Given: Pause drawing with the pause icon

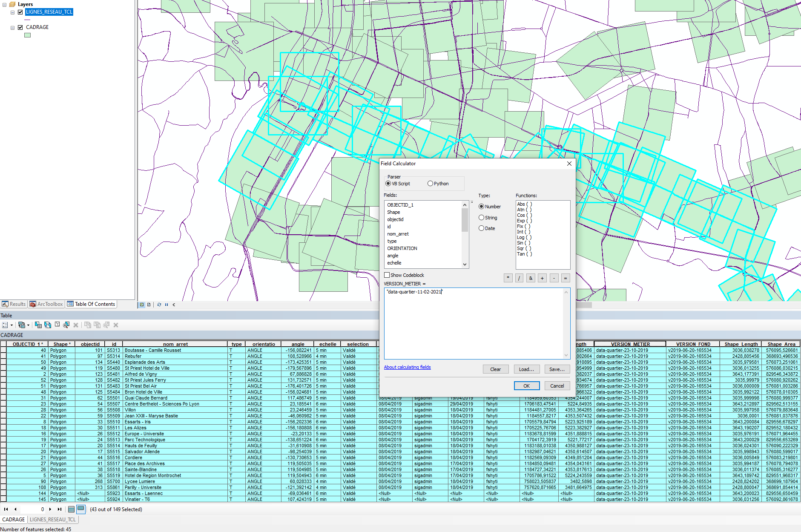Looking at the screenshot, I should coord(167,305).
